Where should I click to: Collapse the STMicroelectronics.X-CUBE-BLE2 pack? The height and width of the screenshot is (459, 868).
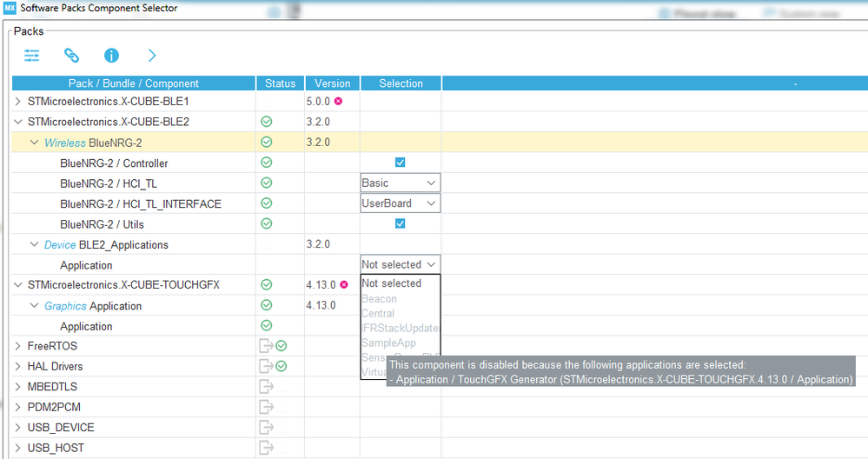[x=17, y=122]
